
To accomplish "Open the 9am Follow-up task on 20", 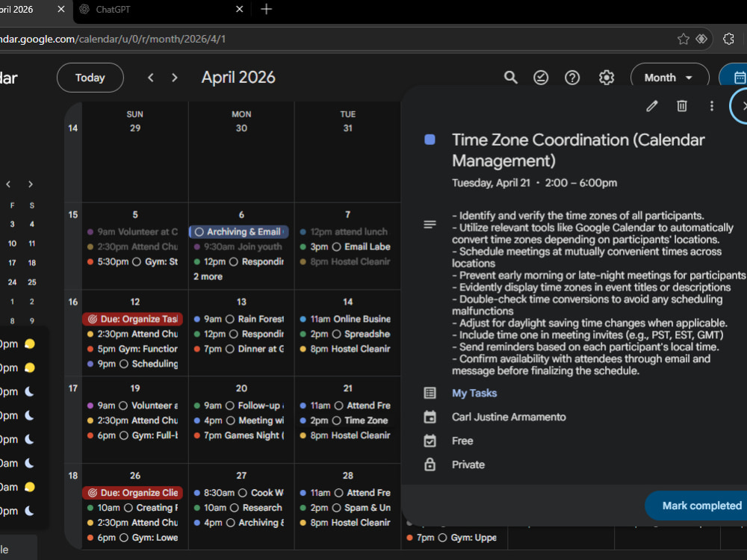I will click(239, 405).
